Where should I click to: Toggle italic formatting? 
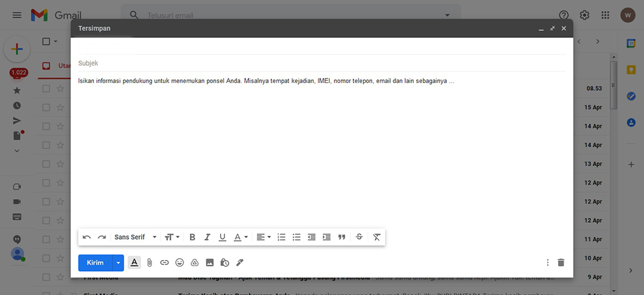[207, 237]
